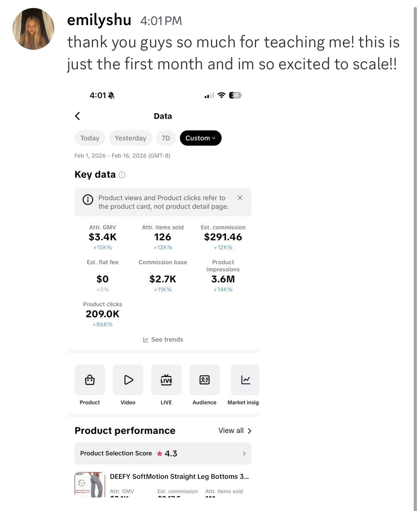This screenshot has width=420, height=511.
Task: Click View all product performance
Action: (x=235, y=431)
